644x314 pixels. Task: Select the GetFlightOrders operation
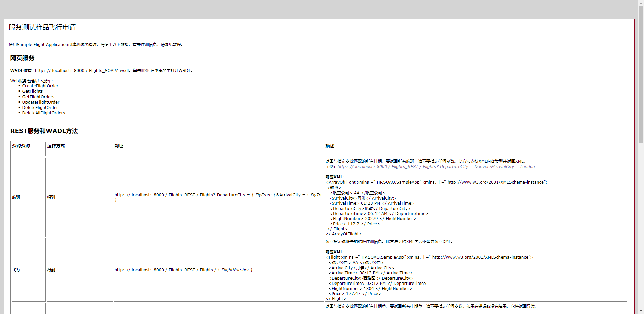(38, 97)
